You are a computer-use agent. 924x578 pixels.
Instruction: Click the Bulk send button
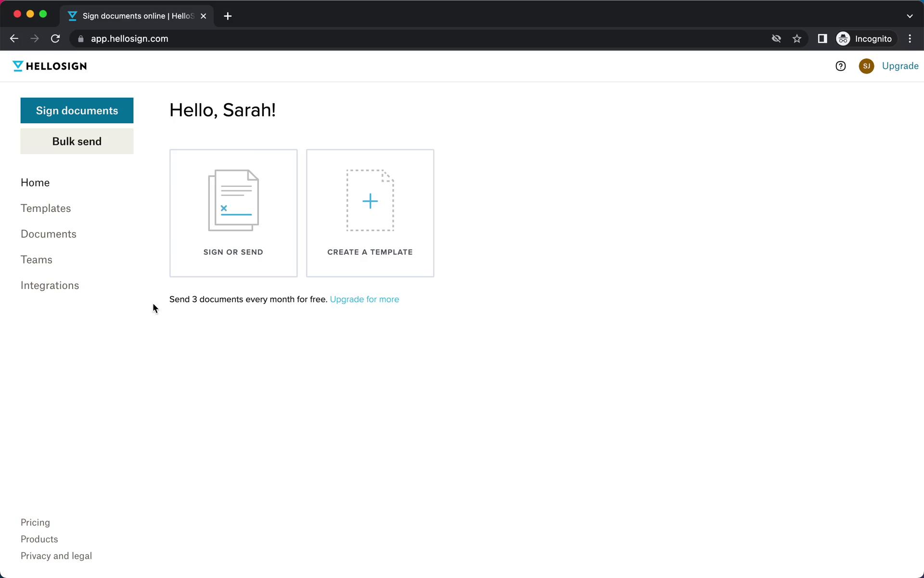[x=77, y=141]
